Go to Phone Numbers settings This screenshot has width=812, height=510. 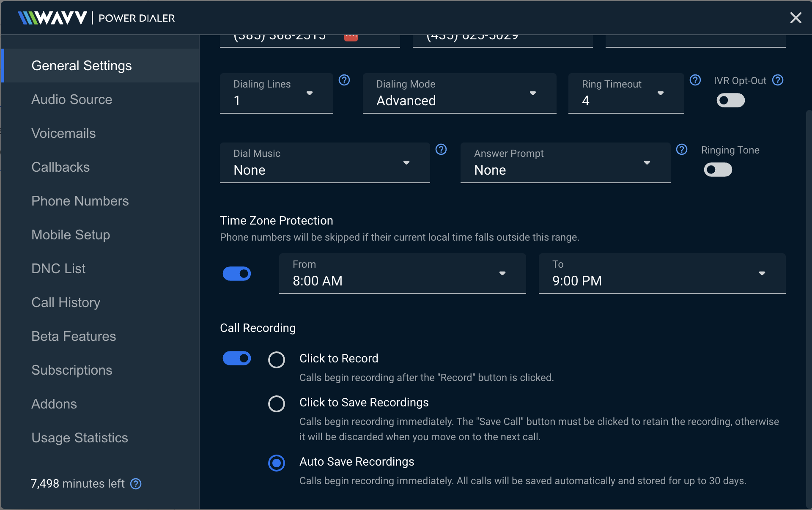click(100, 201)
